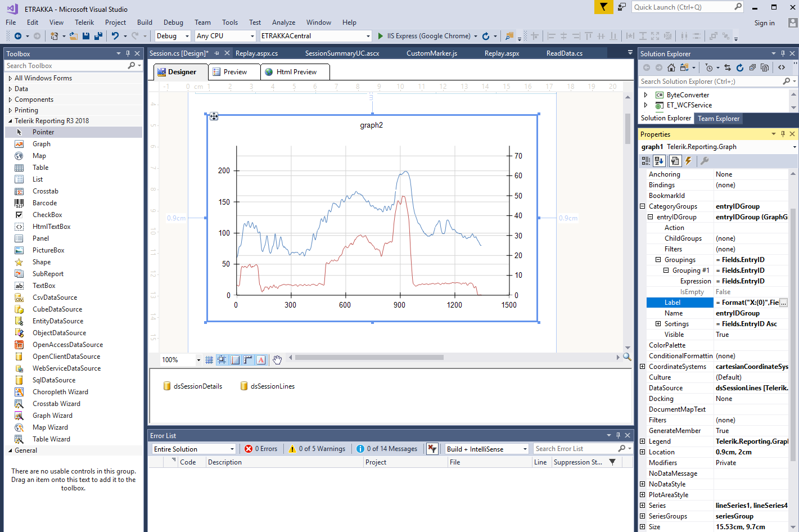Switch to the Team Explorer tab
The height and width of the screenshot is (532, 799).
[x=719, y=119]
